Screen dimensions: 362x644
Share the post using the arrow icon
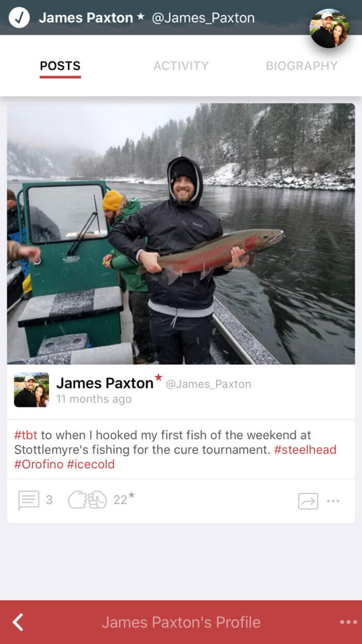pos(308,501)
